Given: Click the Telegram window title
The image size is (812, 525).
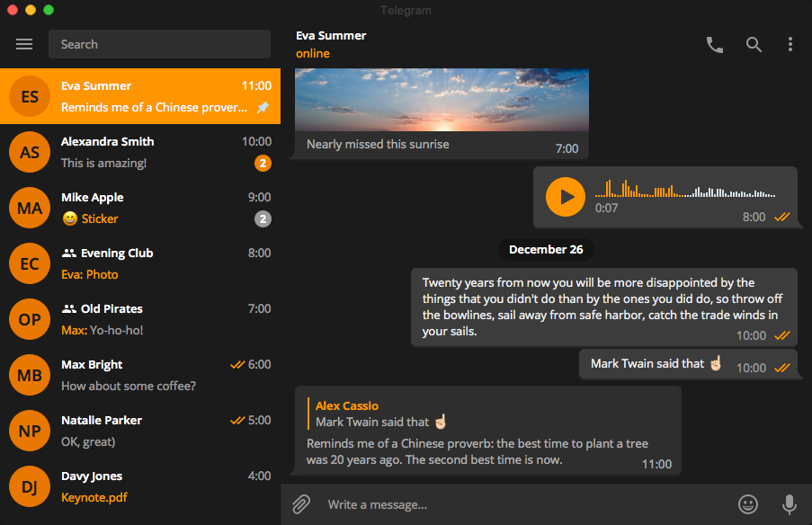Looking at the screenshot, I should click(x=406, y=11).
